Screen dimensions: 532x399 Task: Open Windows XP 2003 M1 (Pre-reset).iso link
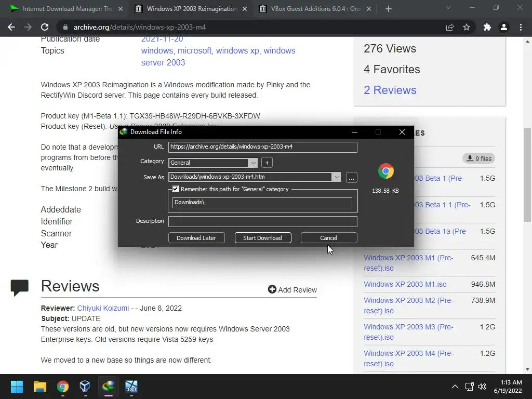[x=408, y=262]
